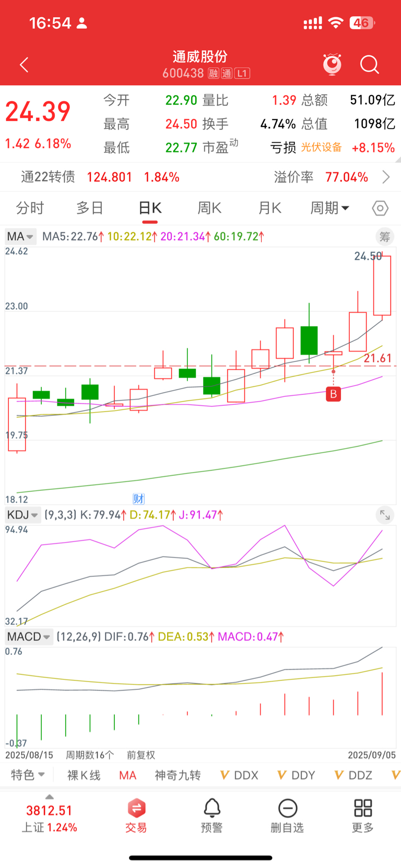The width and height of the screenshot is (401, 868).
Task: Open 更多 more grid icon
Action: coord(363,815)
